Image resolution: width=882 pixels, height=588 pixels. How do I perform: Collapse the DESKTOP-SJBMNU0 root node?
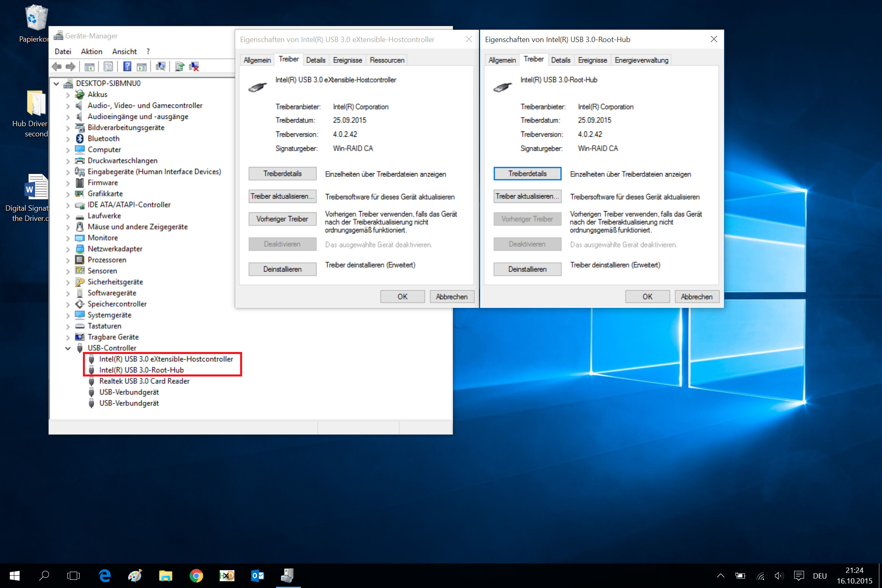pyautogui.click(x=56, y=84)
